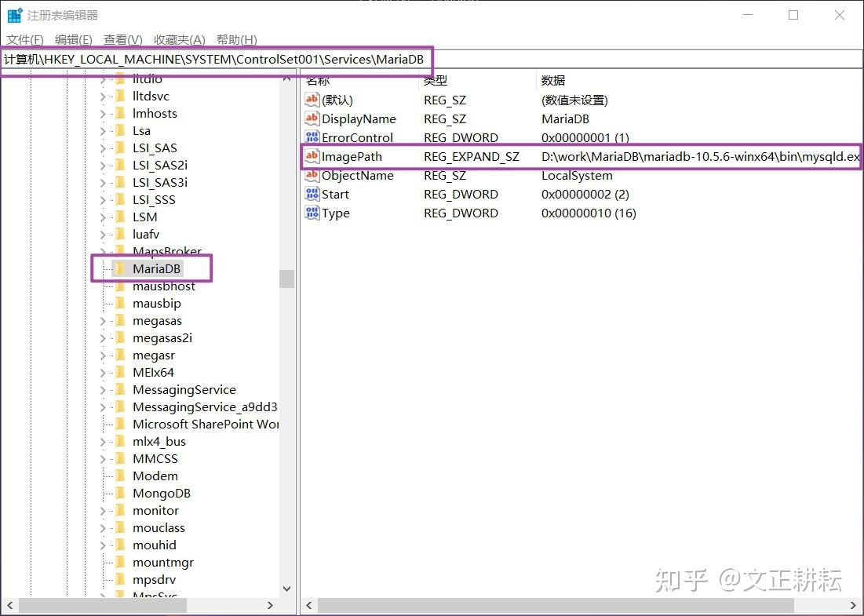
Task: Click the MongoDB folder icon
Action: (x=119, y=493)
